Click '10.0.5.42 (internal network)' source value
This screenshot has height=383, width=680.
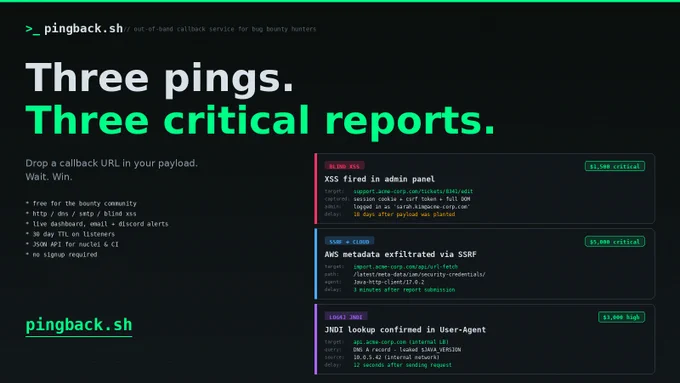click(396, 357)
